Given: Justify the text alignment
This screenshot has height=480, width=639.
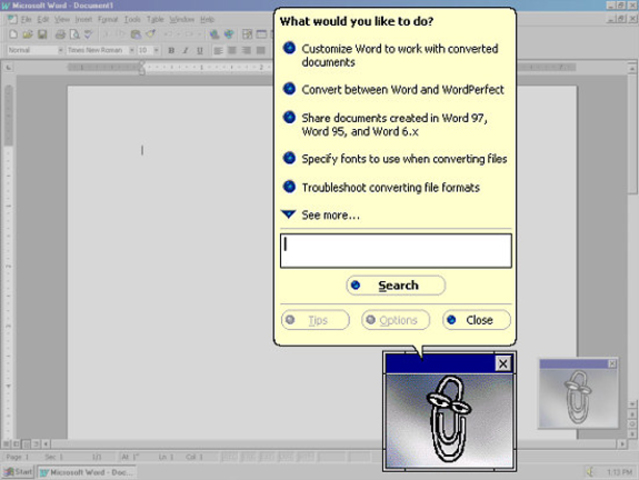Looking at the screenshot, I should click(261, 51).
